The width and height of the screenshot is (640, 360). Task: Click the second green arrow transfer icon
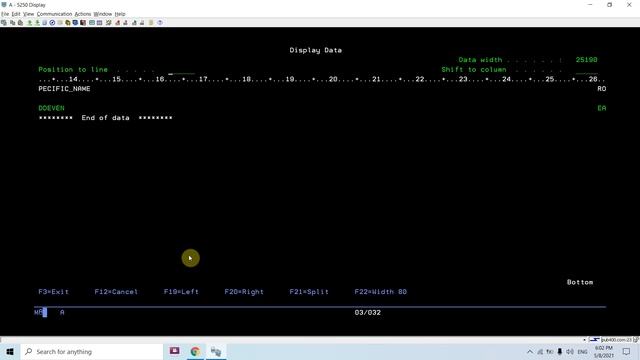pos(37,22)
